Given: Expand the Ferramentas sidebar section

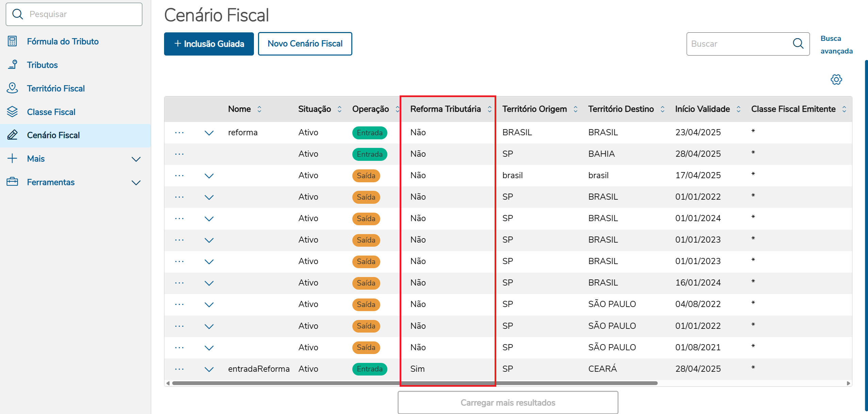Looking at the screenshot, I should pos(136,182).
